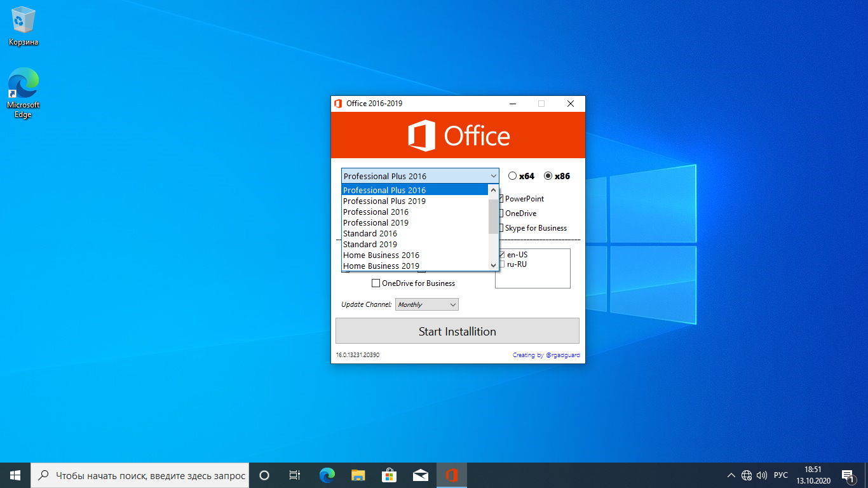Open the Creating by @rgadguard link
The height and width of the screenshot is (488, 868).
546,355
